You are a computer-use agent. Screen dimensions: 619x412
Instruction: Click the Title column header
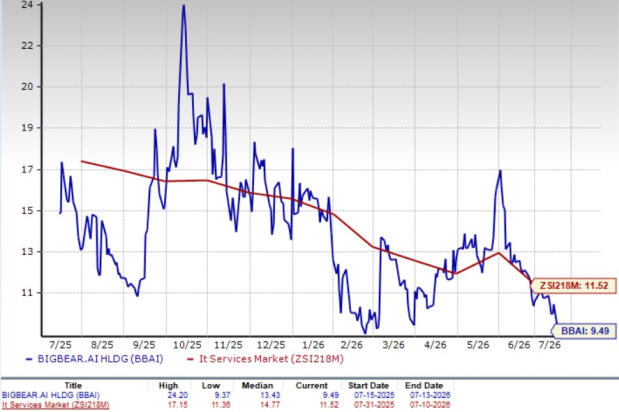click(73, 385)
